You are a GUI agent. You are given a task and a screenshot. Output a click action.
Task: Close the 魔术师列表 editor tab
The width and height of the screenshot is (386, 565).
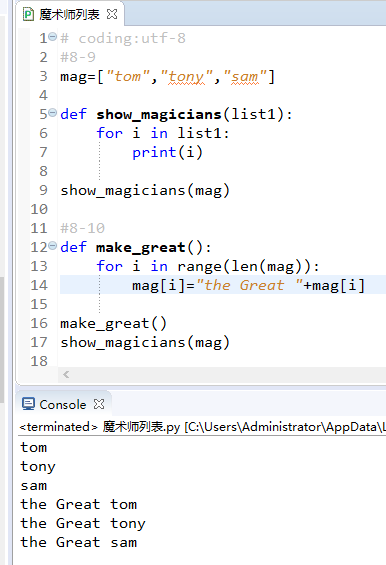(x=112, y=14)
